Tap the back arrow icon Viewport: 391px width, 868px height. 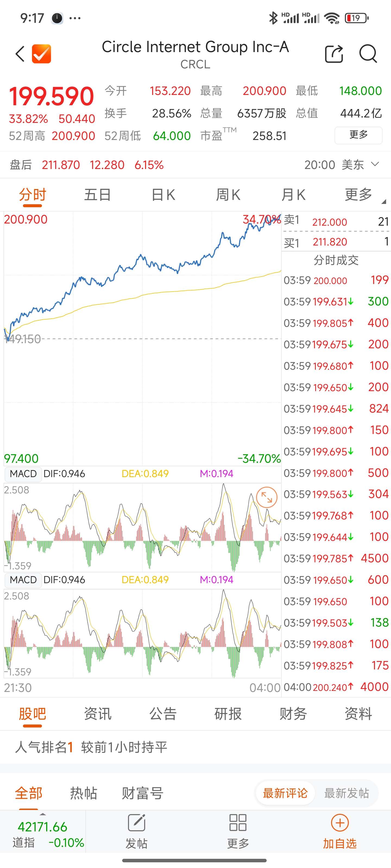click(x=20, y=54)
